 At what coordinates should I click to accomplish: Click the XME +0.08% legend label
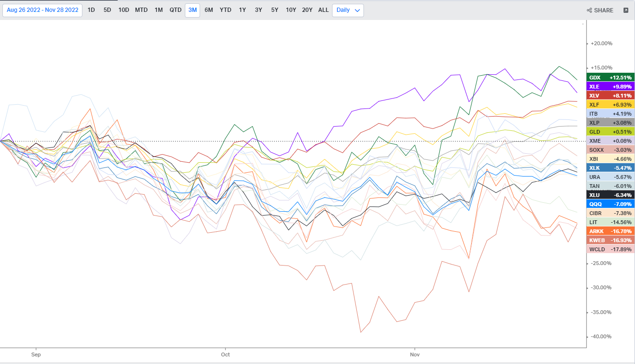click(x=610, y=141)
